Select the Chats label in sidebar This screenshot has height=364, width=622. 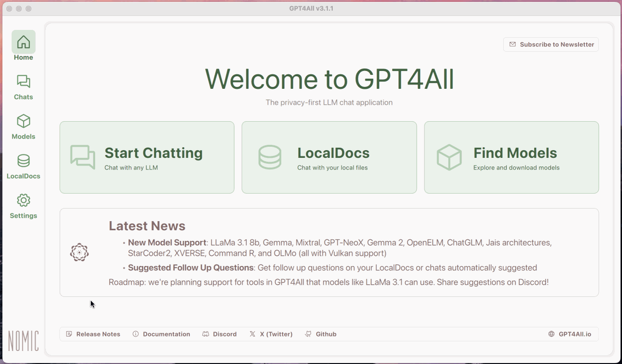pyautogui.click(x=24, y=97)
